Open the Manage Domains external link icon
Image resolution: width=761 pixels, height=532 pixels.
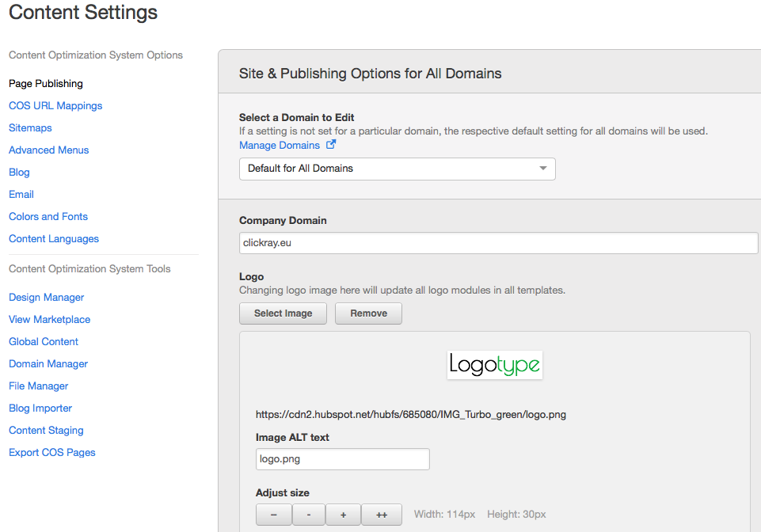330,145
